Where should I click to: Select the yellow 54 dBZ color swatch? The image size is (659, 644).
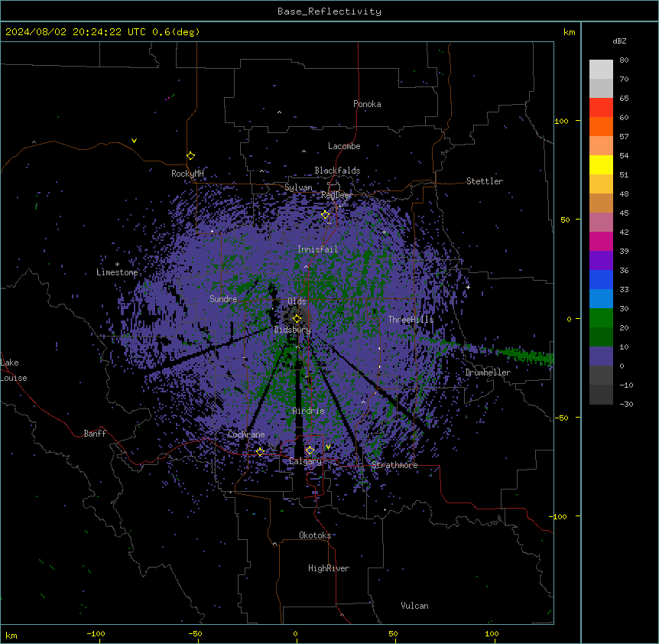point(601,164)
